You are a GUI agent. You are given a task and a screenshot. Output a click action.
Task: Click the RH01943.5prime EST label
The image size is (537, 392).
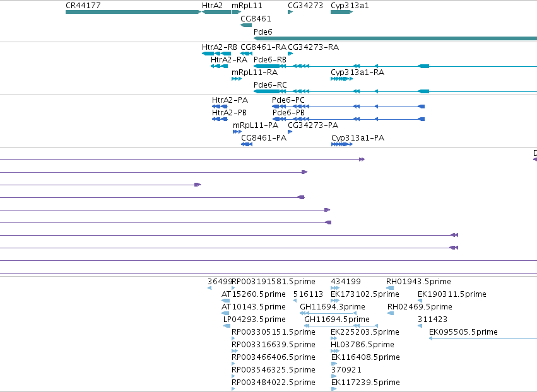(x=418, y=282)
